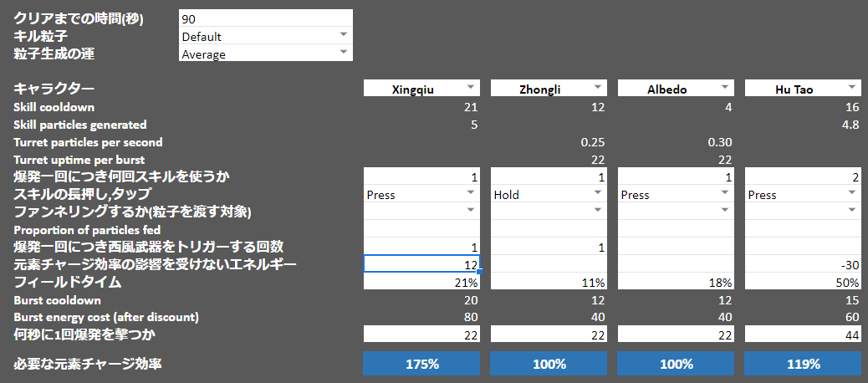Select Xingqiu's flat energy cell showing 12
868x383 pixels.
click(421, 264)
